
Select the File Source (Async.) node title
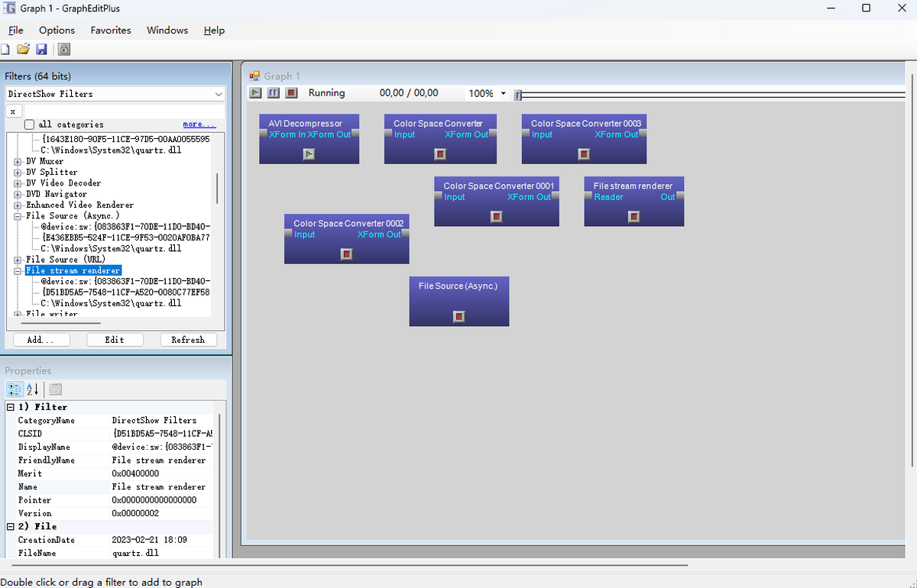coord(458,286)
